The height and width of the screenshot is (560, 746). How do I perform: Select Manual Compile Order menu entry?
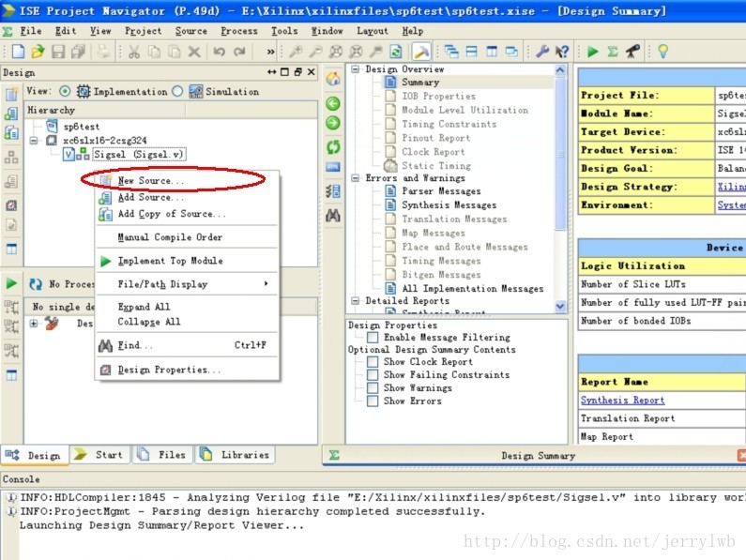coord(187,237)
